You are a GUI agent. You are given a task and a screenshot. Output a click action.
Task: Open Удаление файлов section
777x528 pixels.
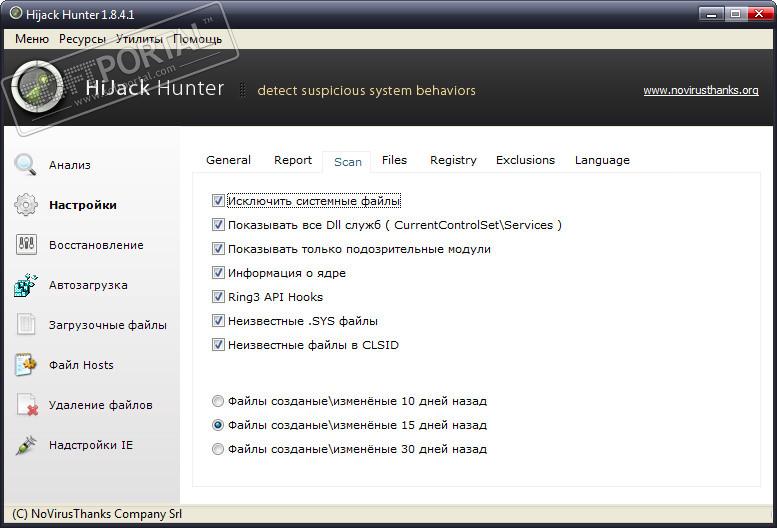point(101,405)
